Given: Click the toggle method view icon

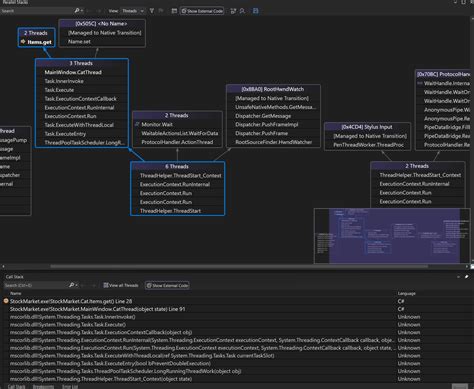Looking at the screenshot, I should tap(174, 11).
